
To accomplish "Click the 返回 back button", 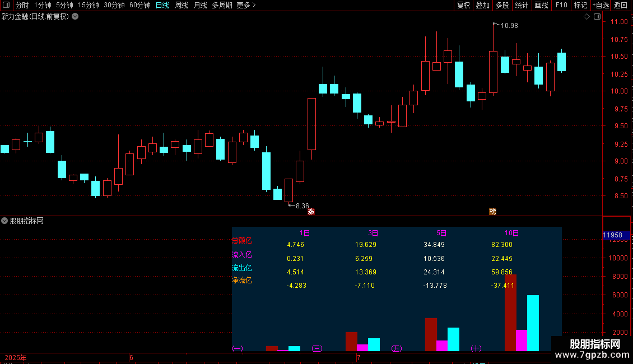I will coord(621,5).
